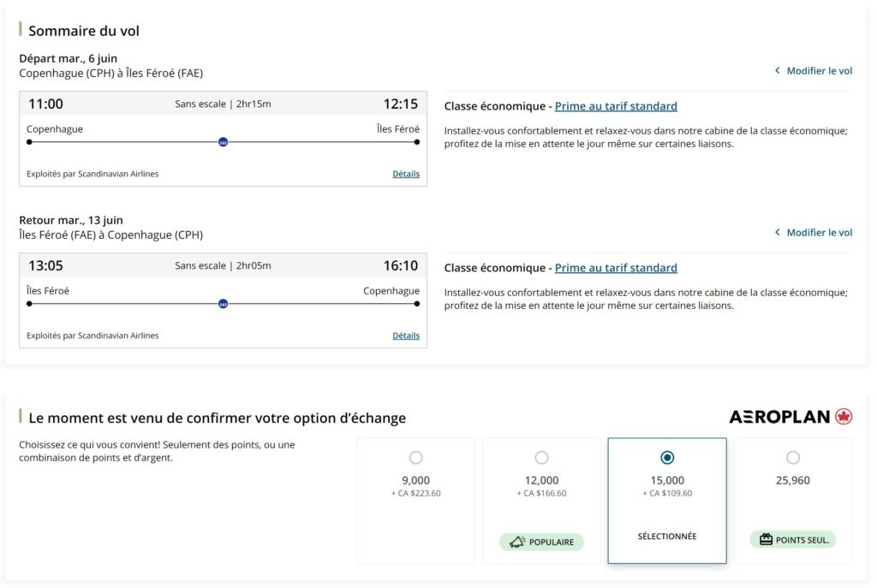877x588 pixels.
Task: Click Modifier le vol for the departure flight
Action: coord(820,71)
